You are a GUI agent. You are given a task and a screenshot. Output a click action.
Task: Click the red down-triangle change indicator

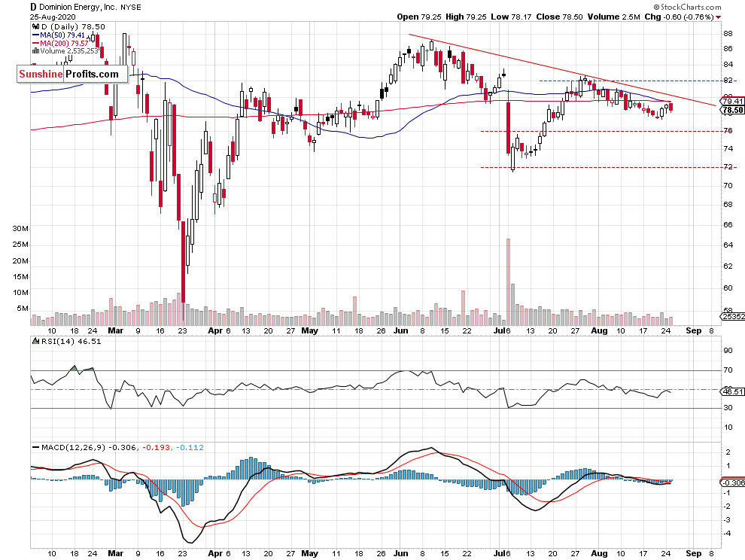point(718,17)
